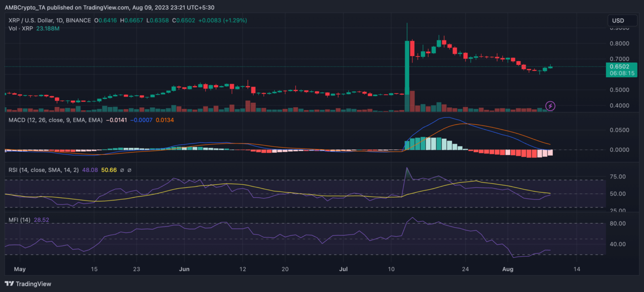This screenshot has width=644, height=292.
Task: Click the orange MACD signal value 0.0134
Action: 164,120
